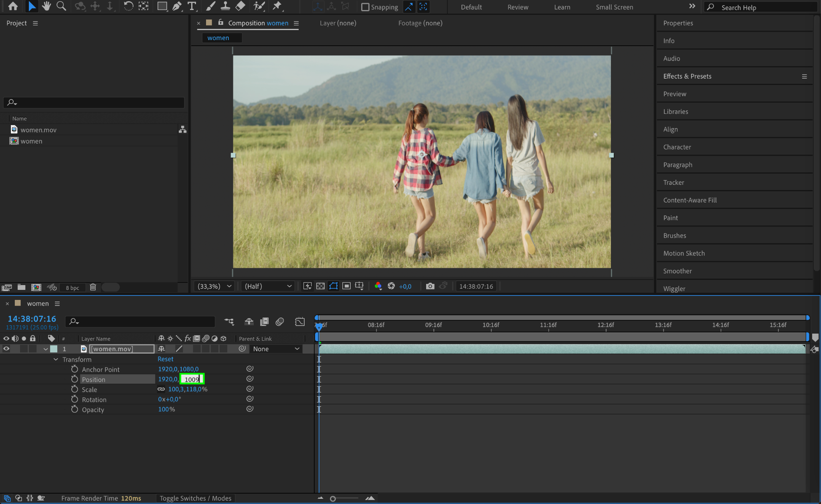The width and height of the screenshot is (821, 504).
Task: Select the Pen tool
Action: (177, 6)
